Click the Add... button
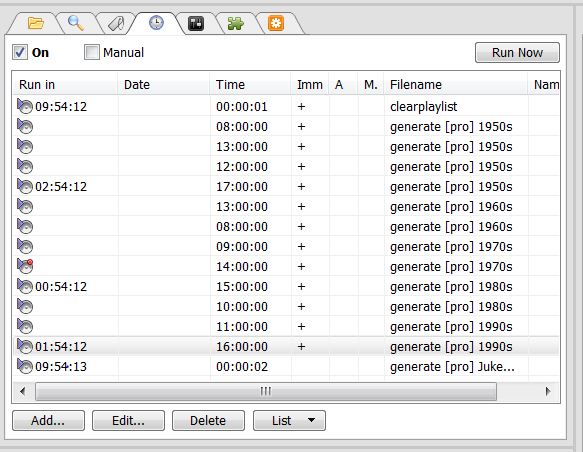Screen dimensions: 583x452 point(48,420)
